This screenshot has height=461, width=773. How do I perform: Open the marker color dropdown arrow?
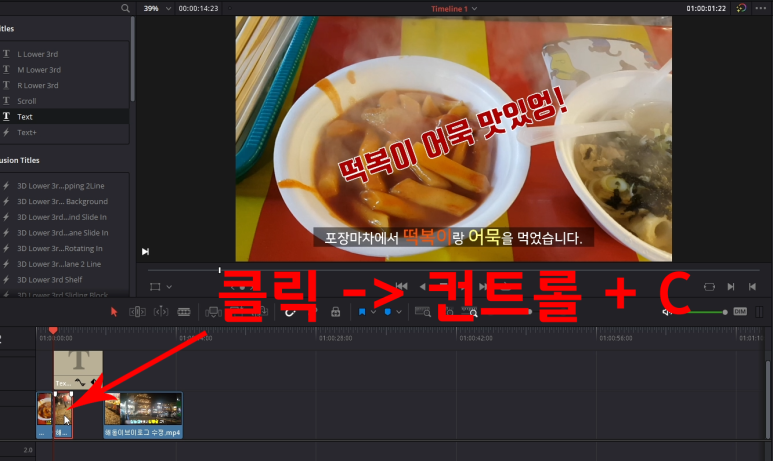point(399,312)
